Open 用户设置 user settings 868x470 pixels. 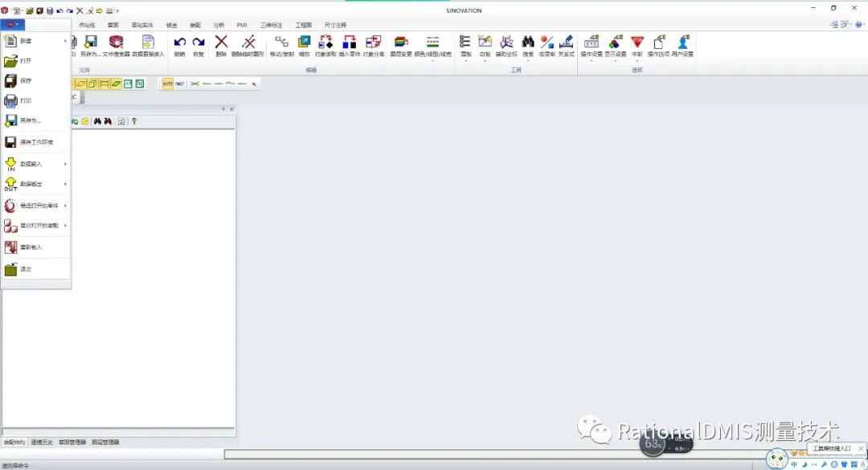[x=682, y=46]
